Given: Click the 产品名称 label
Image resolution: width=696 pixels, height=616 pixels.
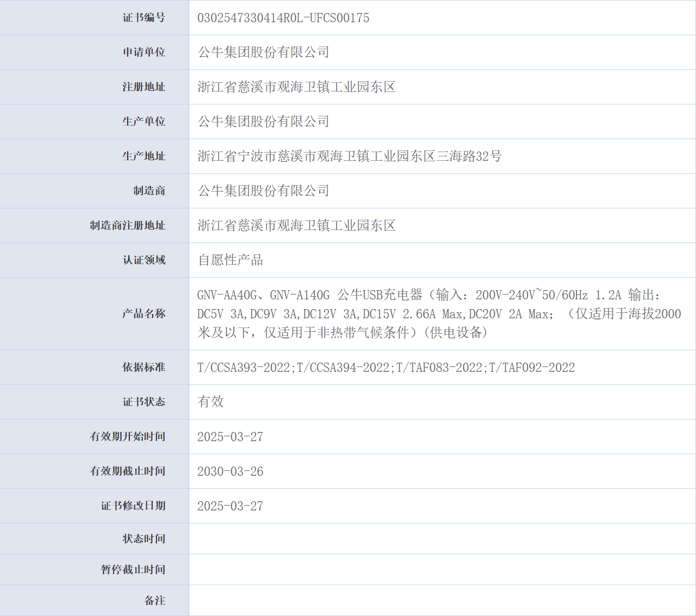Looking at the screenshot, I should 144,313.
